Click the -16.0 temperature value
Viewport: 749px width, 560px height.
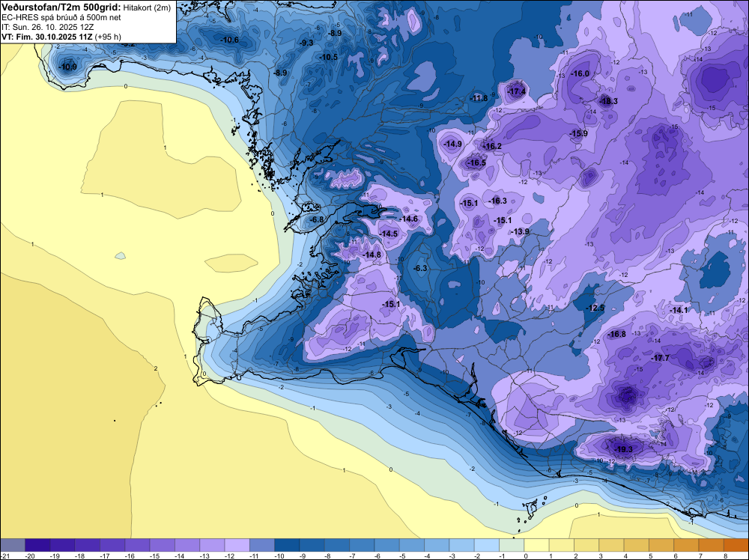pyautogui.click(x=580, y=73)
